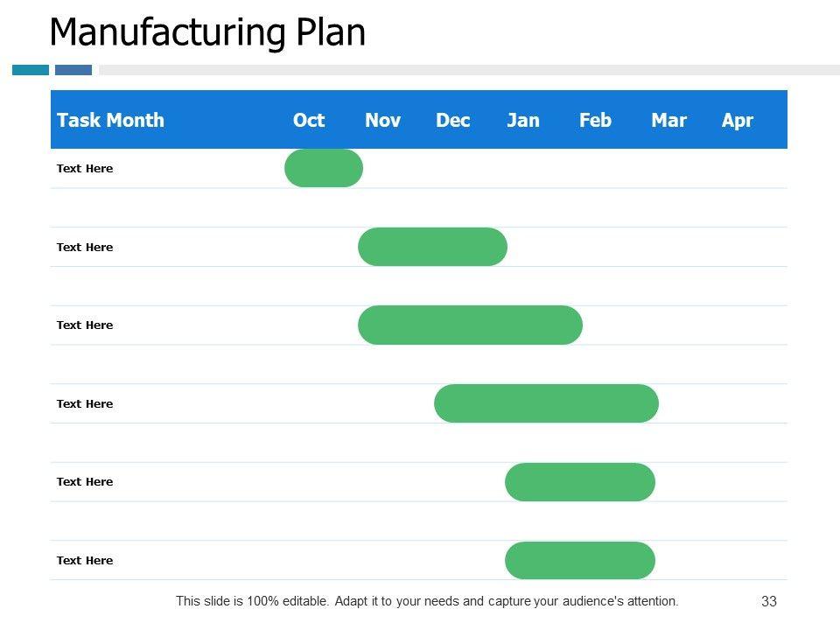Select the fifth row's green Jan–Feb bar
The width and height of the screenshot is (840, 630).
579,482
